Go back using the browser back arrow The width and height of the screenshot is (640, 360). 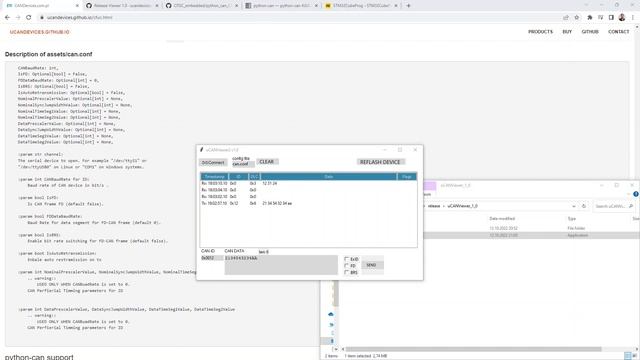click(x=7, y=18)
